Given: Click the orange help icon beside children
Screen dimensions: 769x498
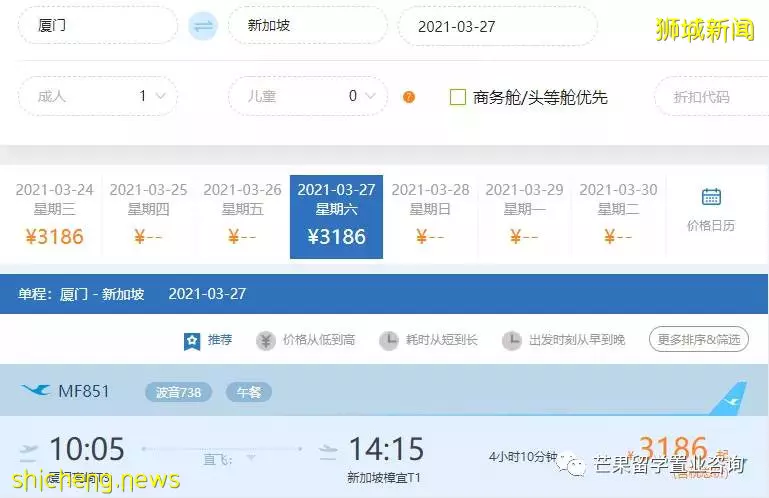Looking at the screenshot, I should click(x=409, y=97).
